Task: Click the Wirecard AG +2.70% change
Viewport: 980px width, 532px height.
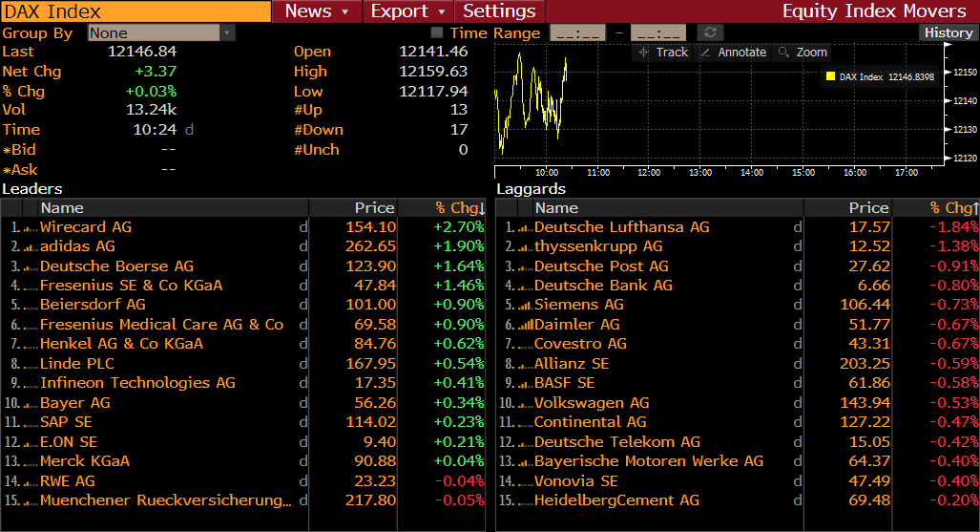Action: (x=459, y=227)
